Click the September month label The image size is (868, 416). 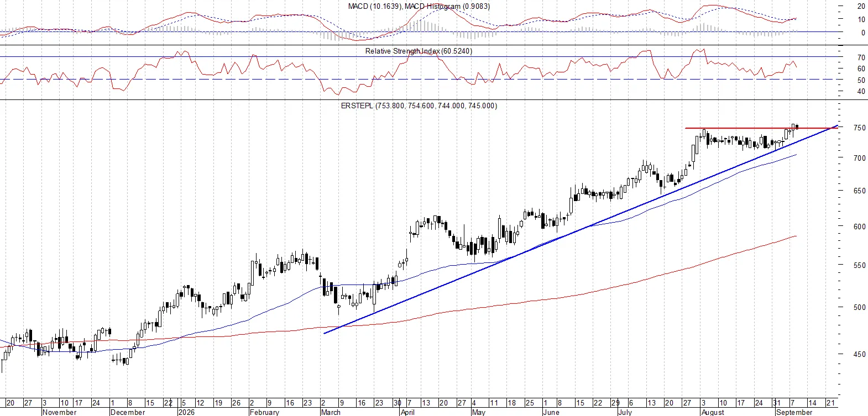[794, 412]
